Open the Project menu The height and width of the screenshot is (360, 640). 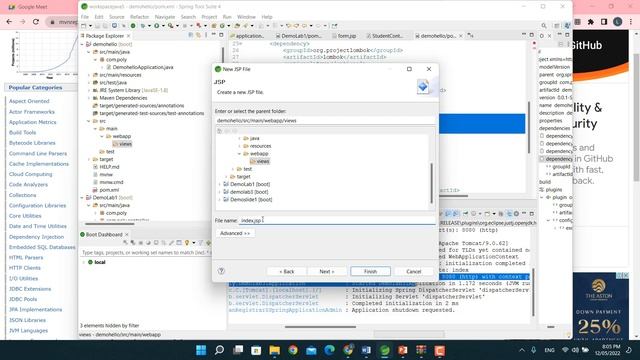(x=209, y=17)
